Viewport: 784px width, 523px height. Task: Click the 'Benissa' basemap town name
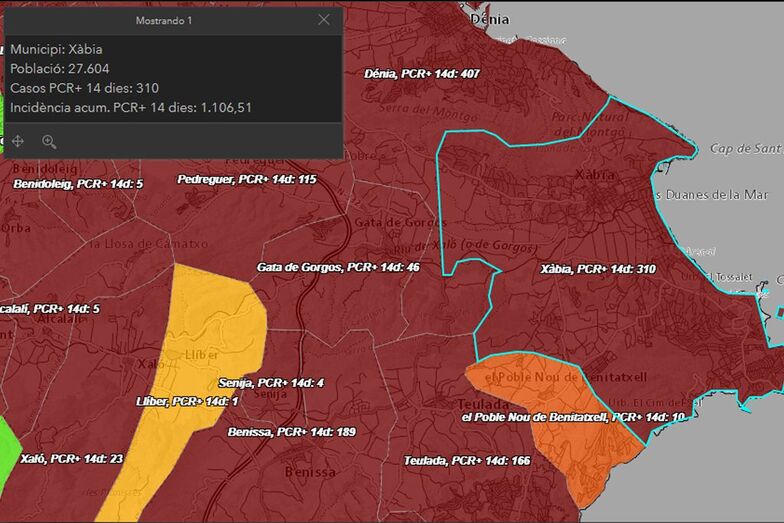(x=310, y=472)
